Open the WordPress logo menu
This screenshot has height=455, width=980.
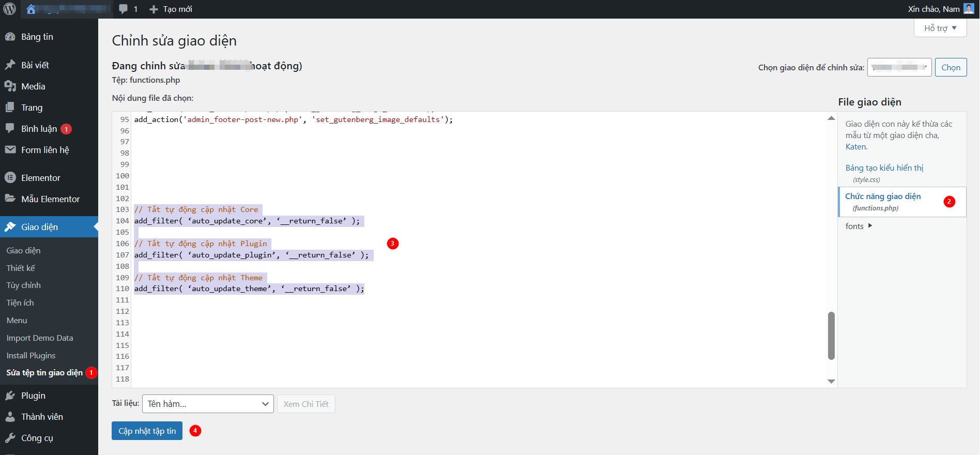click(x=10, y=9)
